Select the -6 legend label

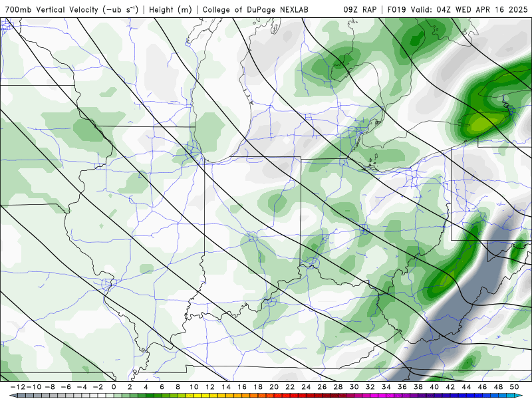[x=66, y=387]
